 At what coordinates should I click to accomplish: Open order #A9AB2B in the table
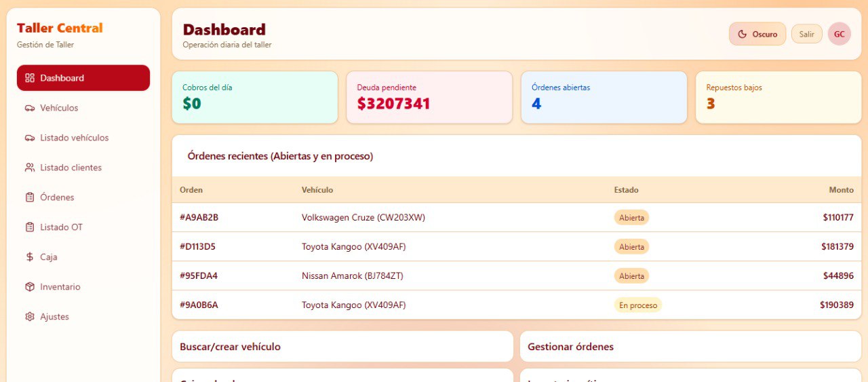point(199,218)
